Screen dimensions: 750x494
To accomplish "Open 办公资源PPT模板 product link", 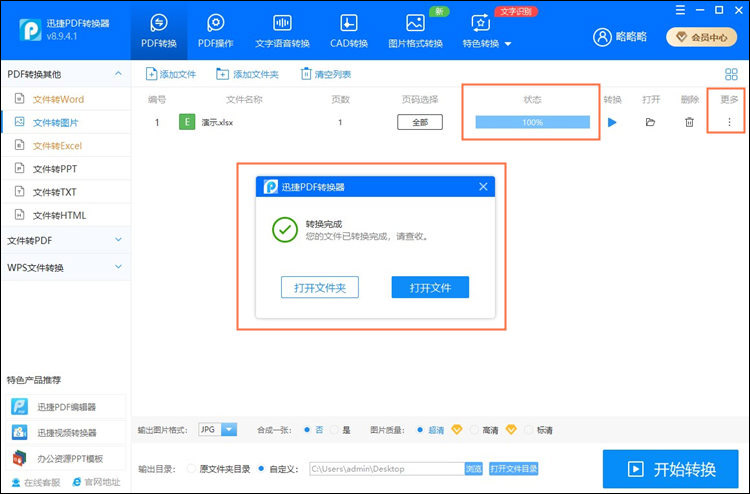I will (66, 458).
